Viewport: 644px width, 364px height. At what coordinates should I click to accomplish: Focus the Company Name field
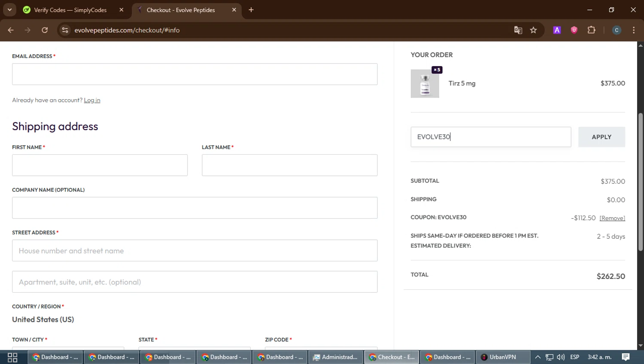click(194, 208)
